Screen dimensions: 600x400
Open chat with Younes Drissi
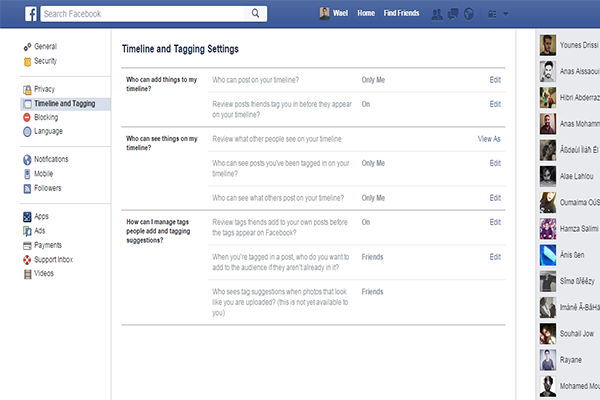click(x=570, y=45)
